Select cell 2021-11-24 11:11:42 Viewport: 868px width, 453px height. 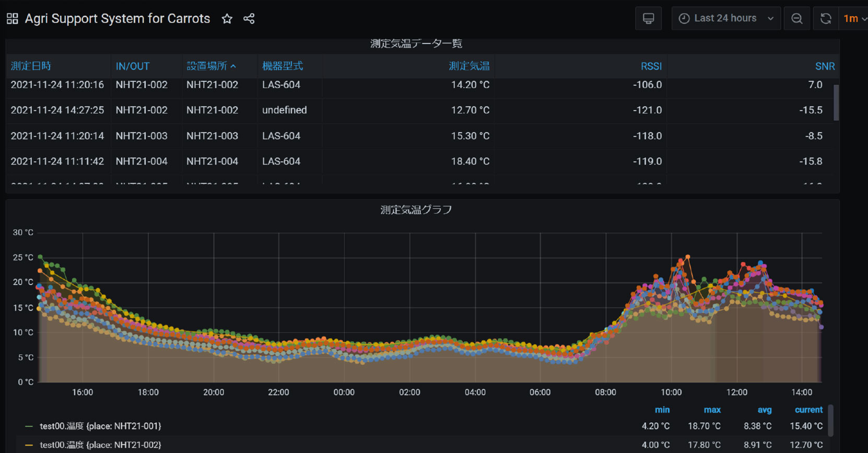[57, 161]
